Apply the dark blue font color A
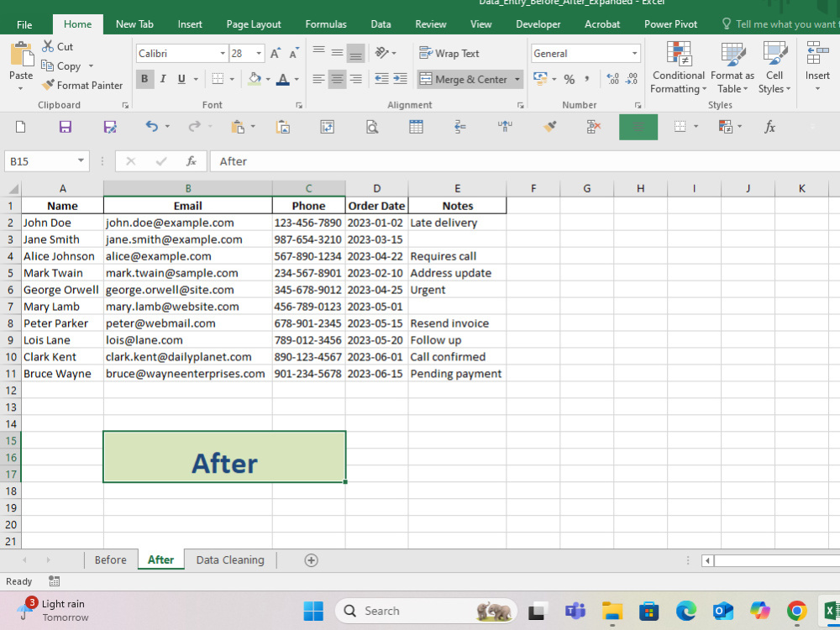Viewport: 840px width, 630px height. (x=283, y=79)
